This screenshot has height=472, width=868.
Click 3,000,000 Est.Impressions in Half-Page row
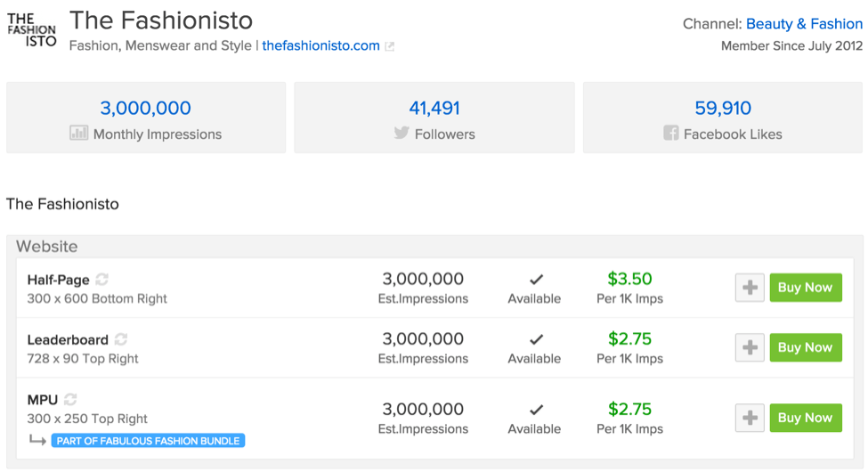point(423,288)
